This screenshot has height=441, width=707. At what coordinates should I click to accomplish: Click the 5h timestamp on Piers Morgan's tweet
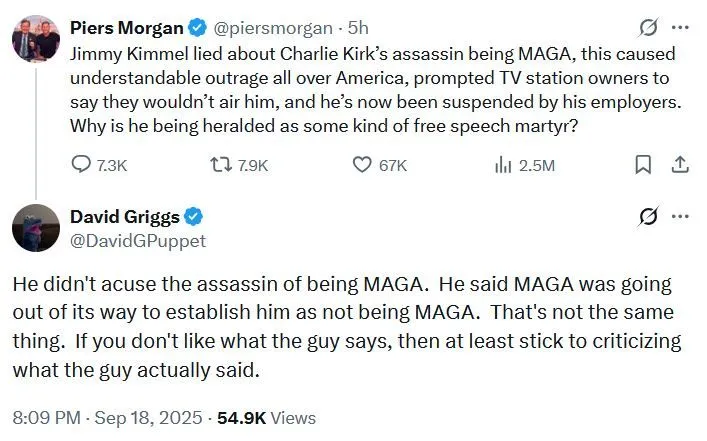pyautogui.click(x=358, y=29)
